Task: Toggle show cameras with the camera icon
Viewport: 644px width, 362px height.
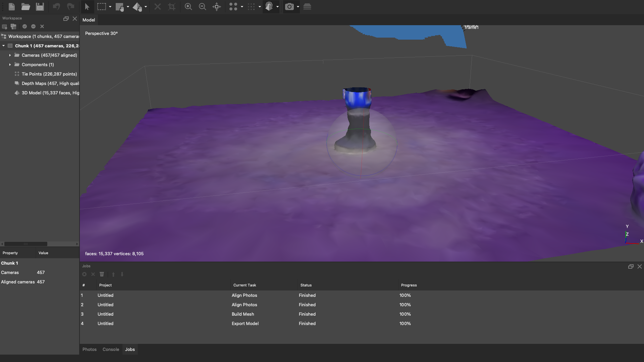Action: (289, 7)
